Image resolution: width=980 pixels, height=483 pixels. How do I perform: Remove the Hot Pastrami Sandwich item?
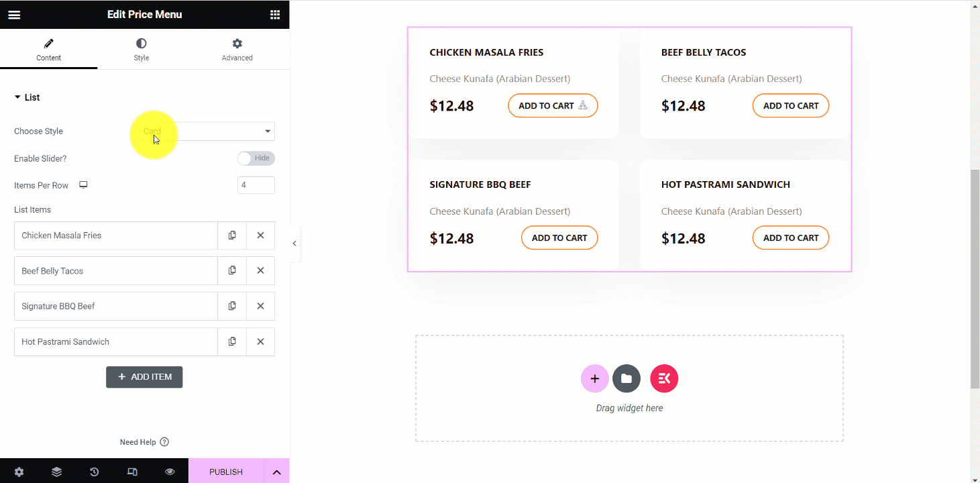260,341
